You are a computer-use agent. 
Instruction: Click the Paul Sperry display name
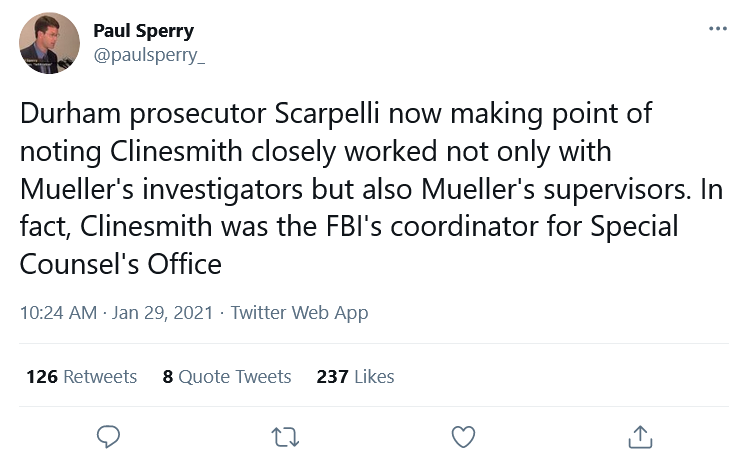pos(143,30)
